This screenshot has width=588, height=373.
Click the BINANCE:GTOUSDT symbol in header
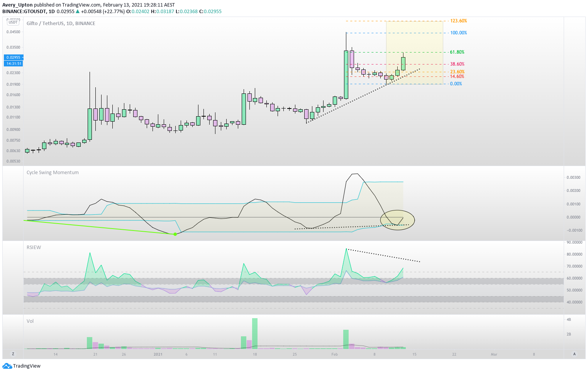24,12
